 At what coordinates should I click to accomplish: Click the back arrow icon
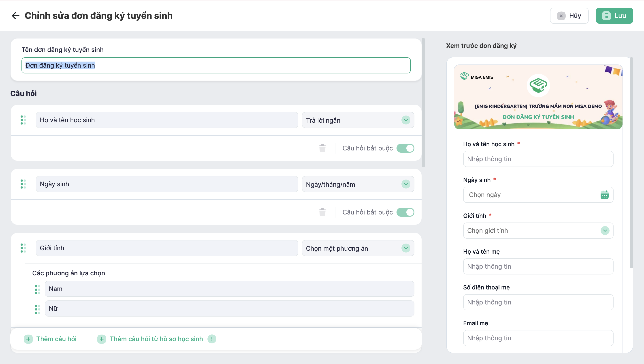[x=15, y=16]
